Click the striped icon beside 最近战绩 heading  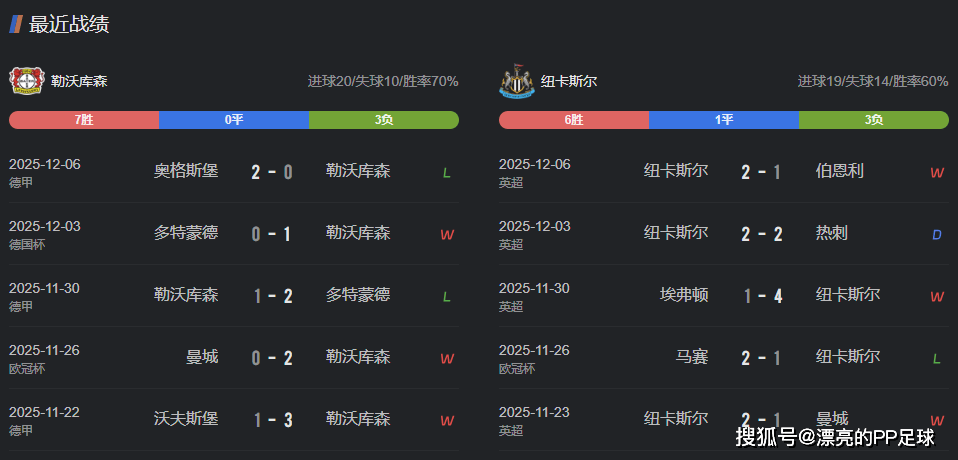tap(16, 25)
